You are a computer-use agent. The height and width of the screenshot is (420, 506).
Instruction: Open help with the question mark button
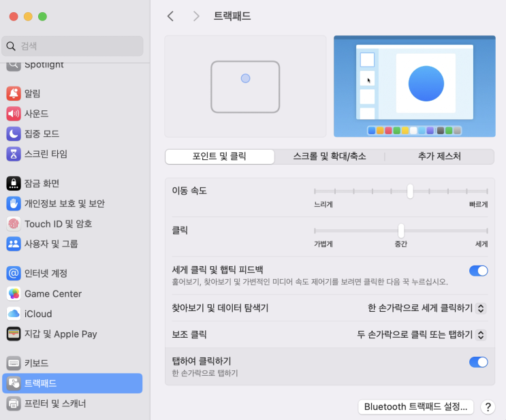pyautogui.click(x=488, y=407)
